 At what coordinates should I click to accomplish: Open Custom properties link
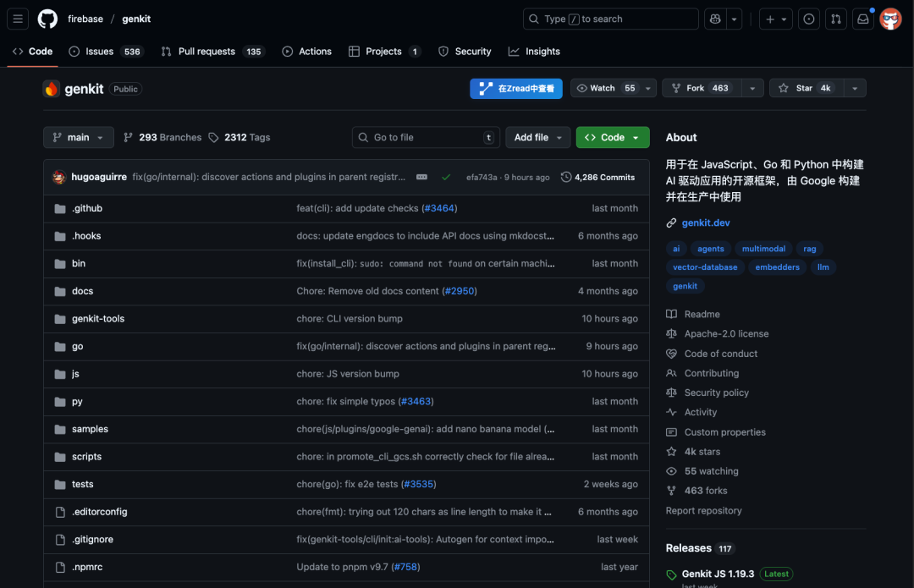click(x=716, y=432)
